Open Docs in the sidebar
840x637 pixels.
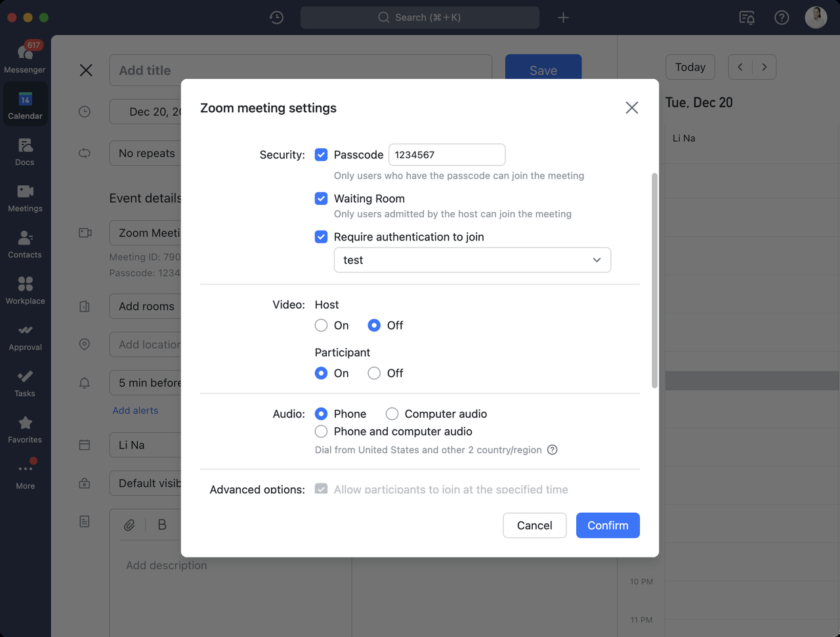click(x=25, y=151)
